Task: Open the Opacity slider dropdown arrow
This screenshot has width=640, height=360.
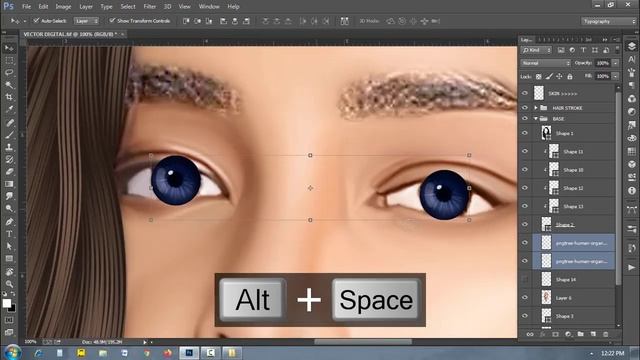Action: [x=616, y=63]
